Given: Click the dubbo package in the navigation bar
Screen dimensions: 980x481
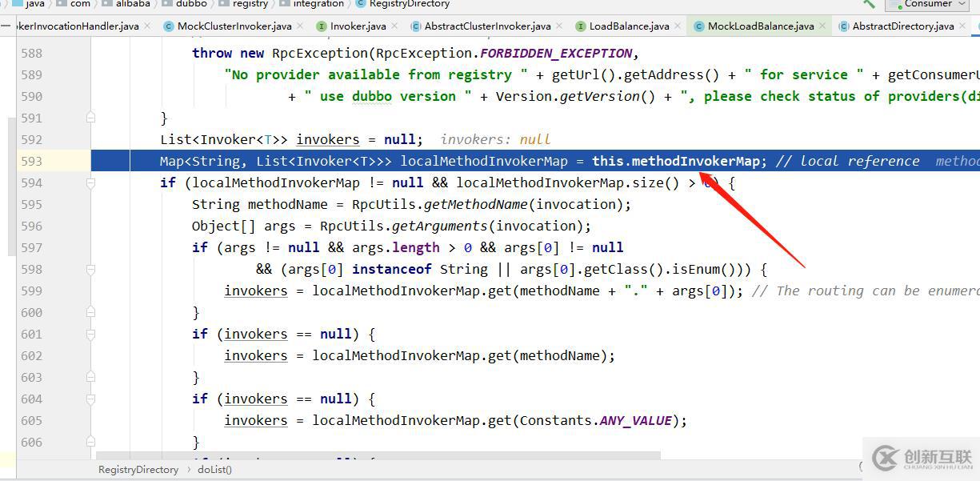Looking at the screenshot, I should [x=191, y=4].
